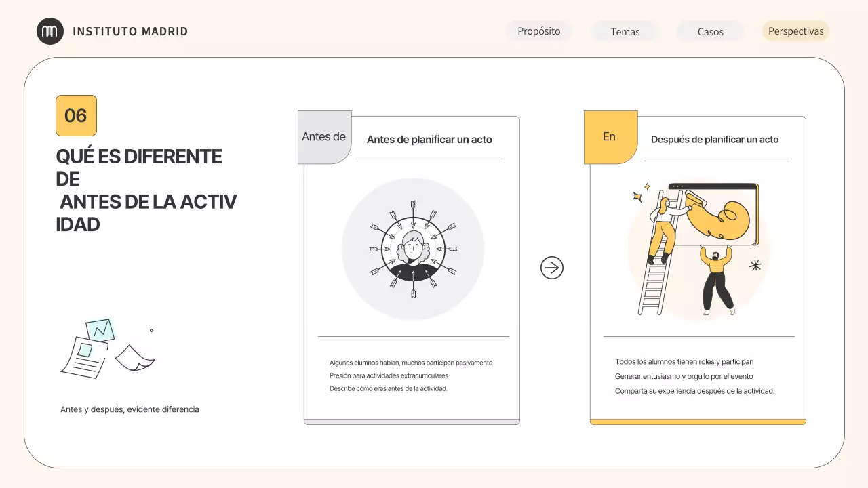Click the yellow bar under the right card
The width and height of the screenshot is (868, 488).
(698, 421)
